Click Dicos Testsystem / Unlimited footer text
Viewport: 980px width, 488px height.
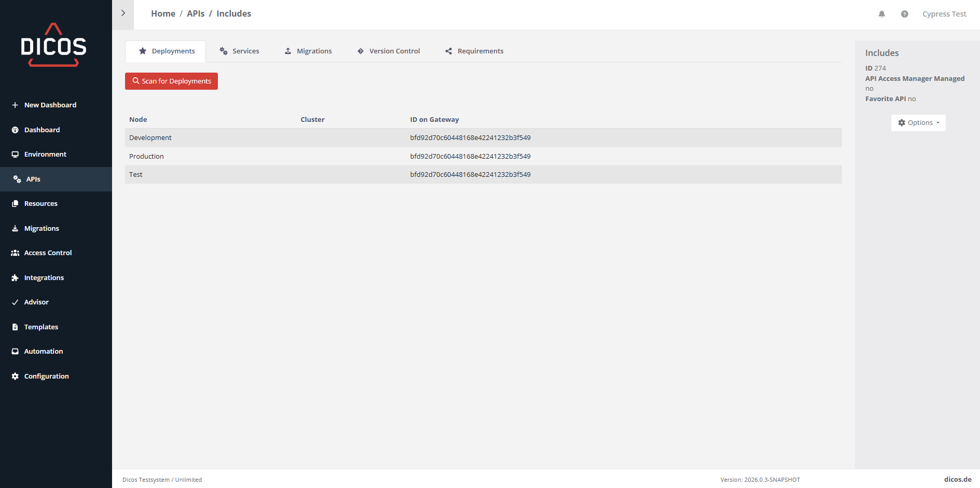click(x=162, y=480)
